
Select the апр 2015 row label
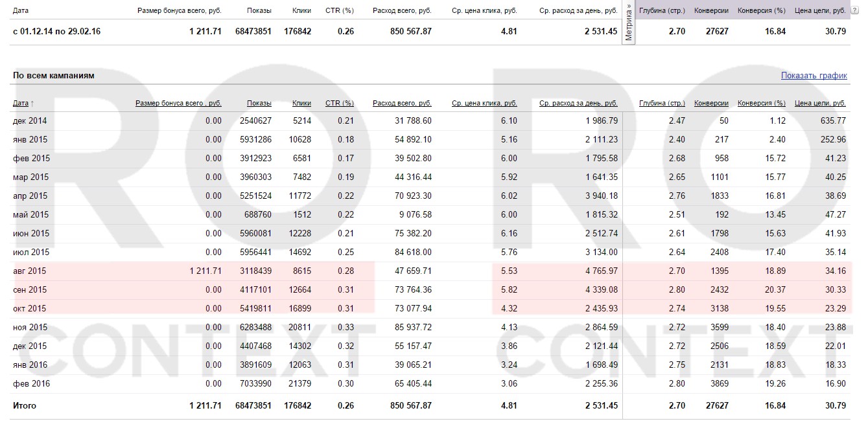tap(30, 196)
